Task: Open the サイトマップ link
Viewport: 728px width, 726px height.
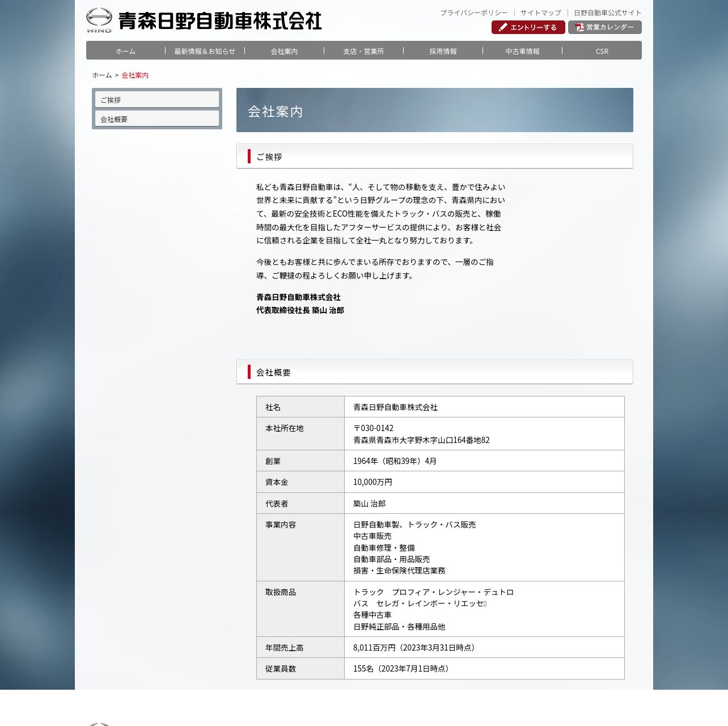Action: [x=541, y=12]
